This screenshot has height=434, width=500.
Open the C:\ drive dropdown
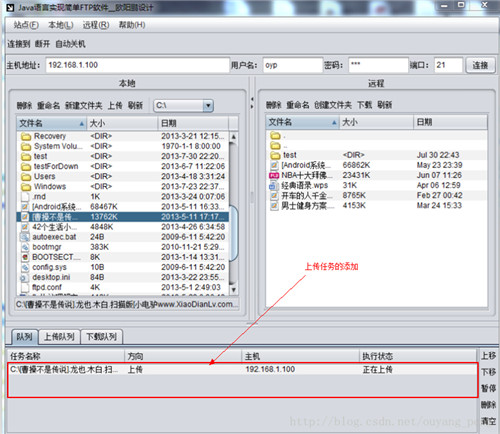coord(208,106)
